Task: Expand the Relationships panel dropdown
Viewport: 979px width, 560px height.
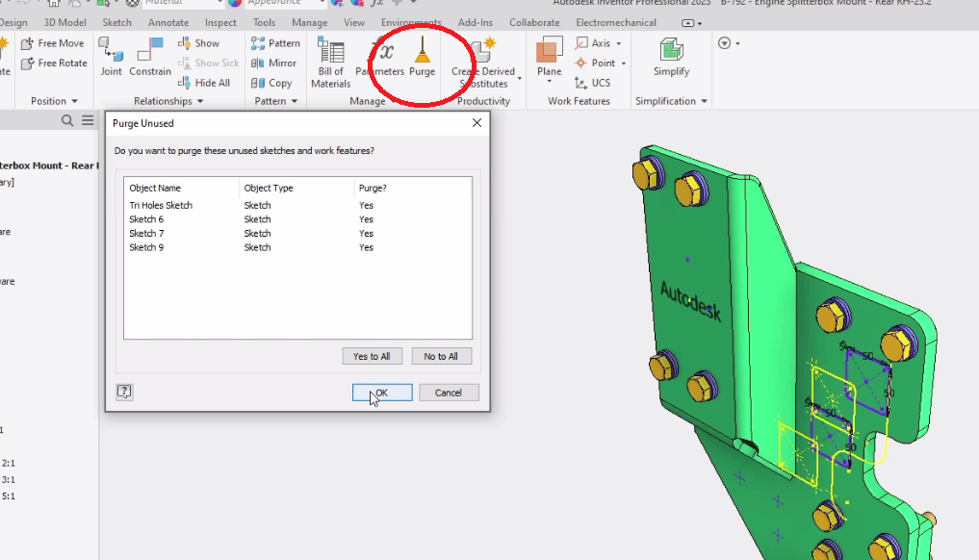Action: [x=200, y=101]
